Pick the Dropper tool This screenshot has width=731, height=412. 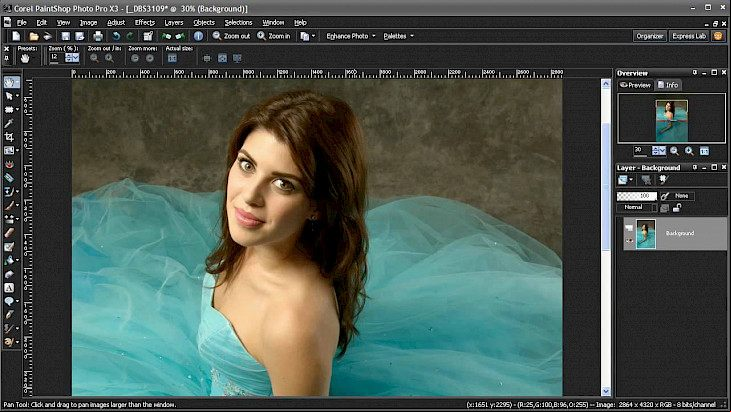(x=9, y=123)
